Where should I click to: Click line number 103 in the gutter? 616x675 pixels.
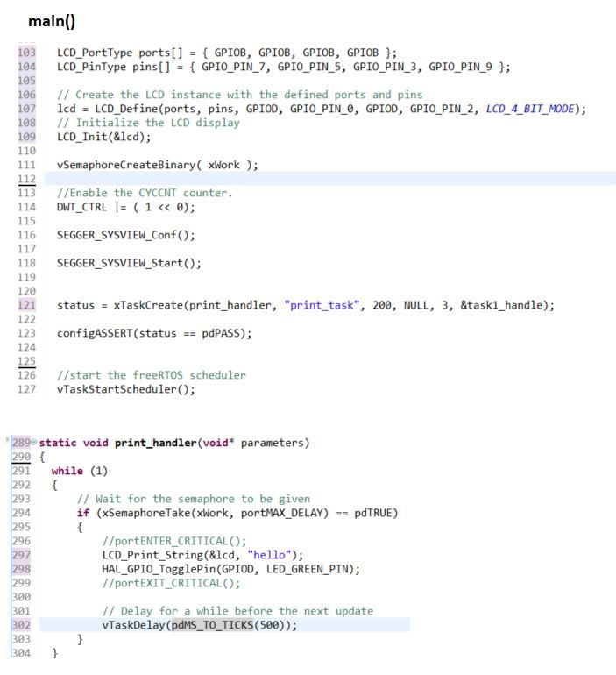point(26,53)
